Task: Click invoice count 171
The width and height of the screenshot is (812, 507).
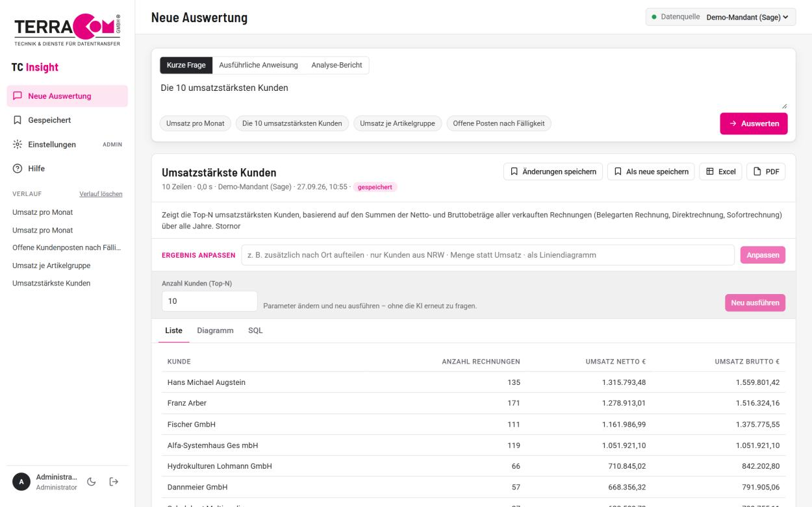Action: pyautogui.click(x=514, y=403)
